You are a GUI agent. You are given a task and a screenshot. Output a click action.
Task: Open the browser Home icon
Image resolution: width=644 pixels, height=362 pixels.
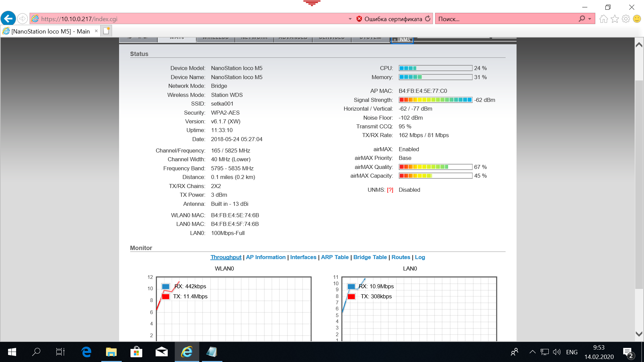tap(603, 19)
